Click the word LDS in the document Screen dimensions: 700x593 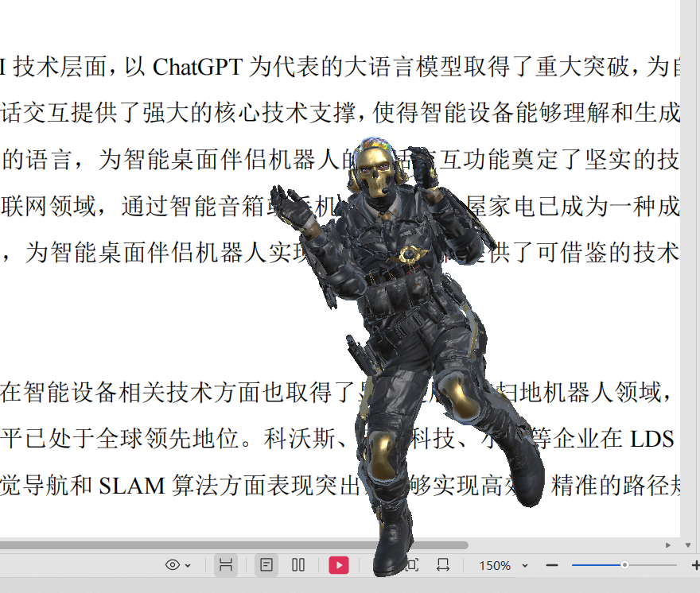(651, 439)
